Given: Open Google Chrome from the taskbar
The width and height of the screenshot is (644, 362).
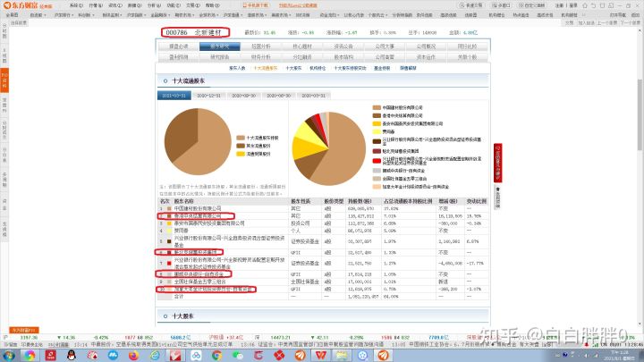Looking at the screenshot, I should pos(216,355).
